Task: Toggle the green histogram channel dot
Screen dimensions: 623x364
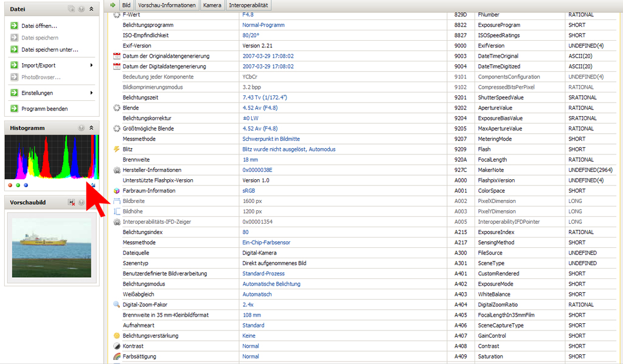Action: [18, 185]
